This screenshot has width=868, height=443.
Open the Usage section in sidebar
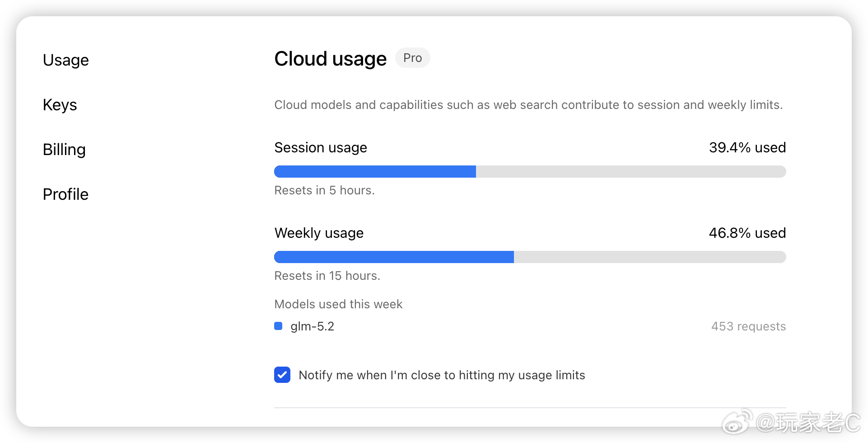pyautogui.click(x=66, y=60)
